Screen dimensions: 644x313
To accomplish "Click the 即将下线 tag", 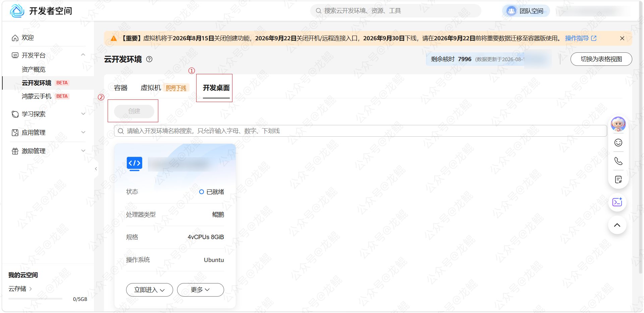I will 176,88.
